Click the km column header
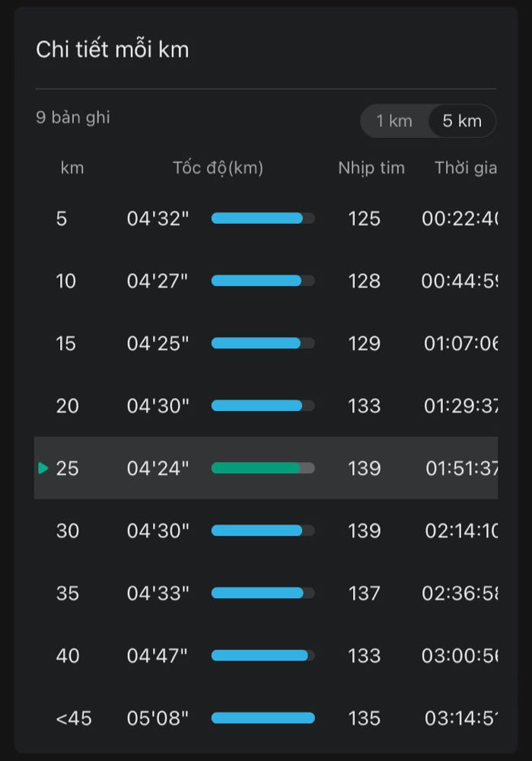The width and height of the screenshot is (532, 761). 72,168
